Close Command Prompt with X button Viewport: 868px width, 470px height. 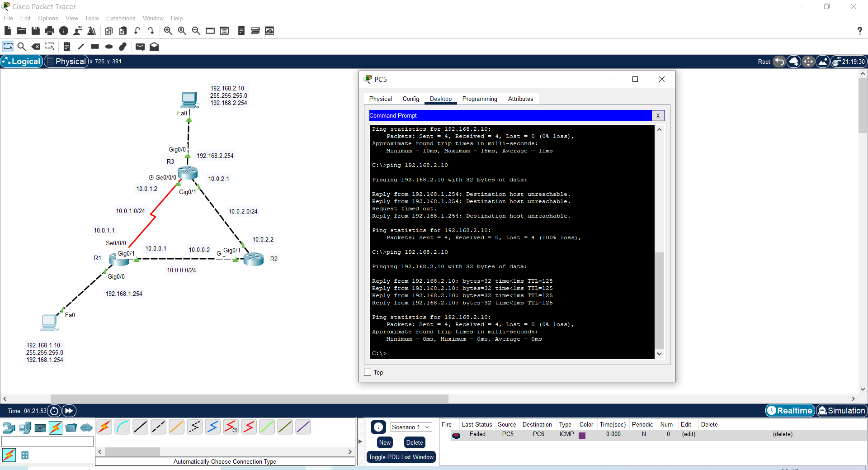pyautogui.click(x=658, y=116)
